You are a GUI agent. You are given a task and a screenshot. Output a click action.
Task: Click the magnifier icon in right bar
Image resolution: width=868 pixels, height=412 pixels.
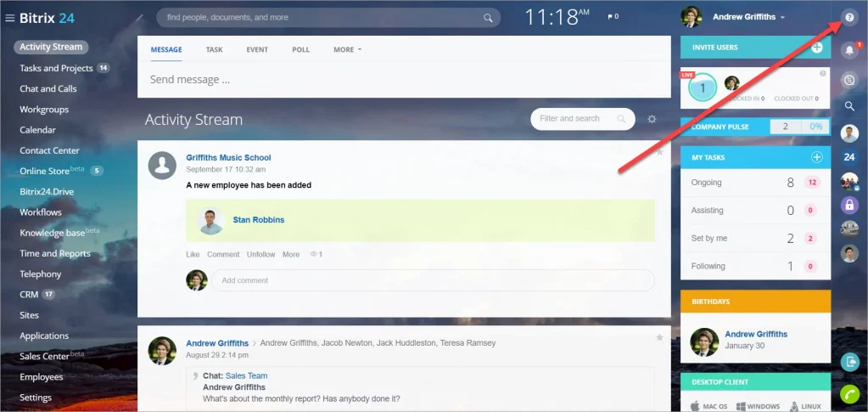tap(849, 106)
